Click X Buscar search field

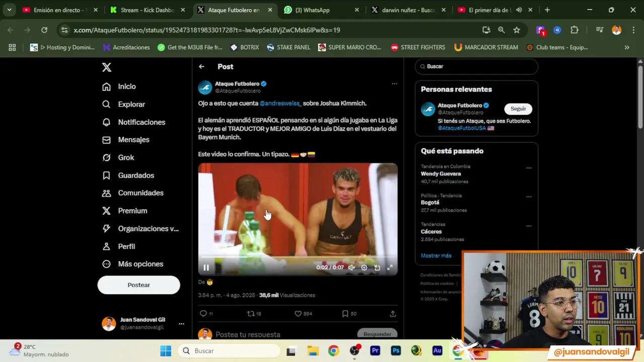[476, 66]
